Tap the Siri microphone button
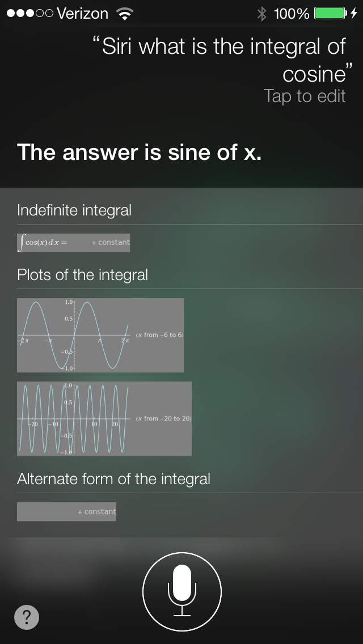This screenshot has width=363, height=644. (x=181, y=591)
